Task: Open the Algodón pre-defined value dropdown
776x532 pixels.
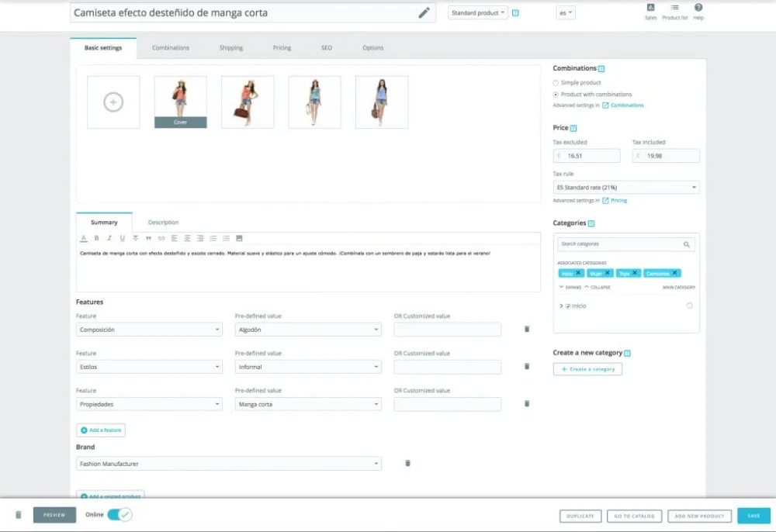Action: pyautogui.click(x=308, y=330)
